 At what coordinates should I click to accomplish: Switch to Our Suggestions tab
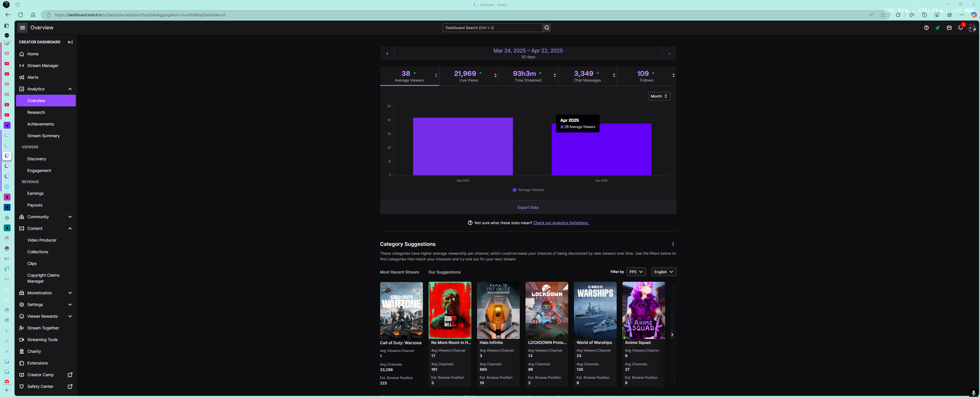[x=444, y=272]
